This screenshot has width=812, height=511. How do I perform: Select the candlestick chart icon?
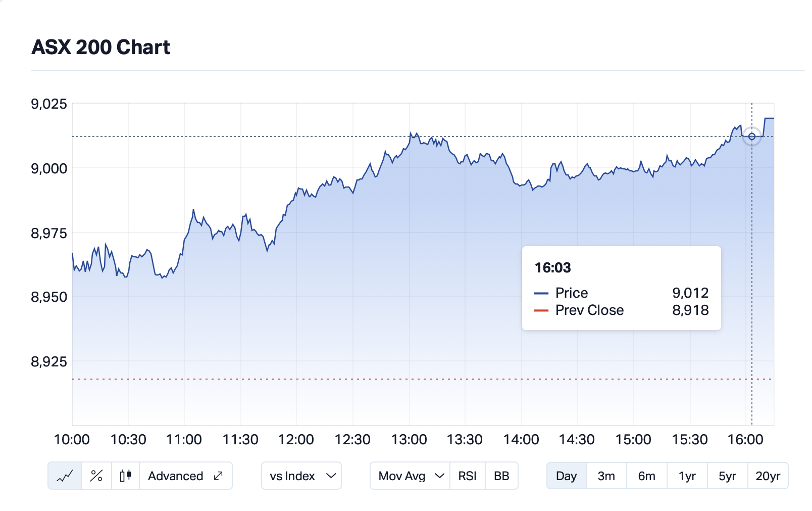point(126,476)
